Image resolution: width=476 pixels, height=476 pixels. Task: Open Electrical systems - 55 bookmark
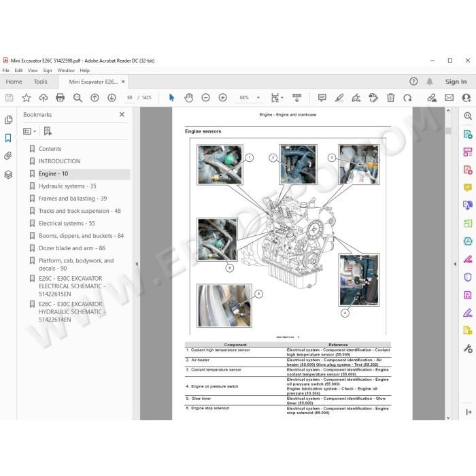67,224
